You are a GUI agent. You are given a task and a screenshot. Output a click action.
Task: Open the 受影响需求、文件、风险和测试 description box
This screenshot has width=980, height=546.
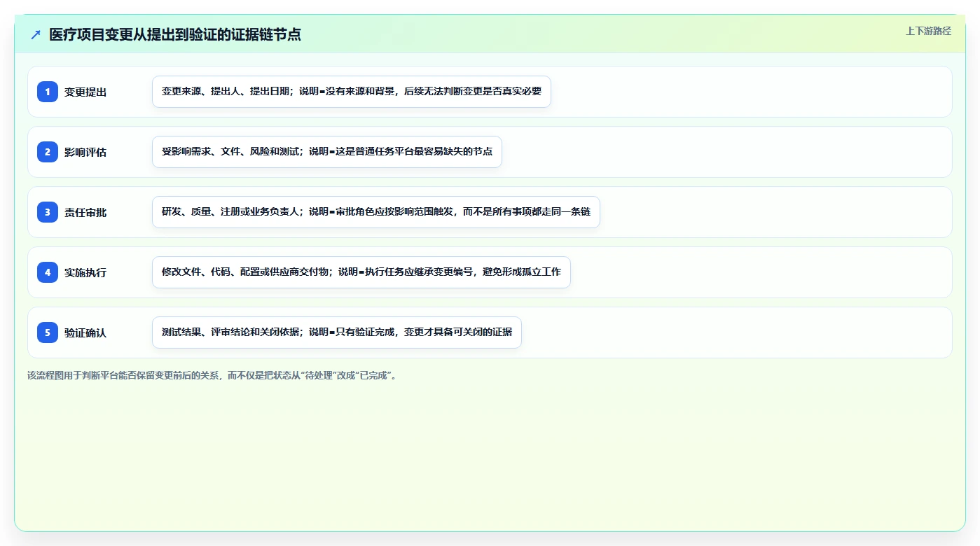tap(327, 152)
